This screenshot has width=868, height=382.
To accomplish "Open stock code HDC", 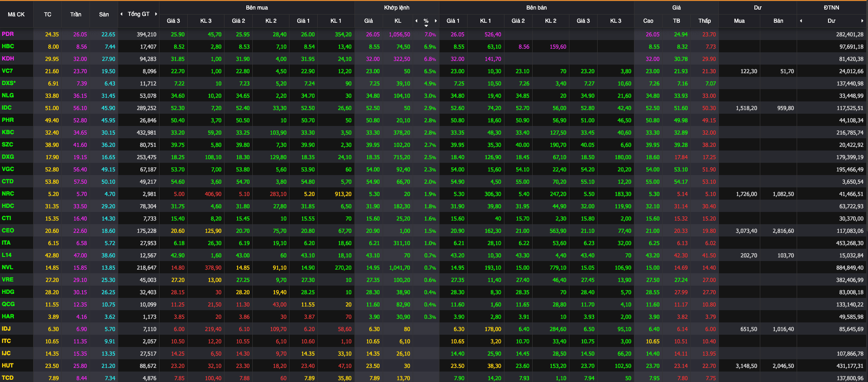I will pyautogui.click(x=8, y=206).
